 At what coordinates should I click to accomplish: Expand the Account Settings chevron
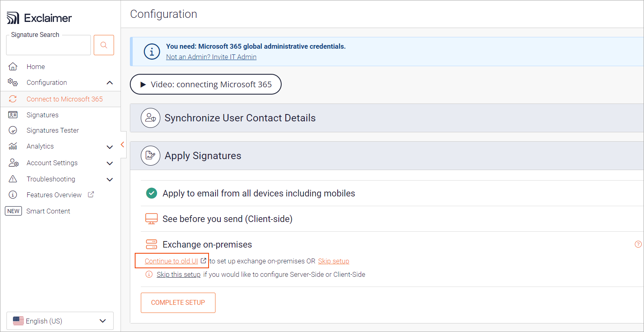pyautogui.click(x=110, y=163)
